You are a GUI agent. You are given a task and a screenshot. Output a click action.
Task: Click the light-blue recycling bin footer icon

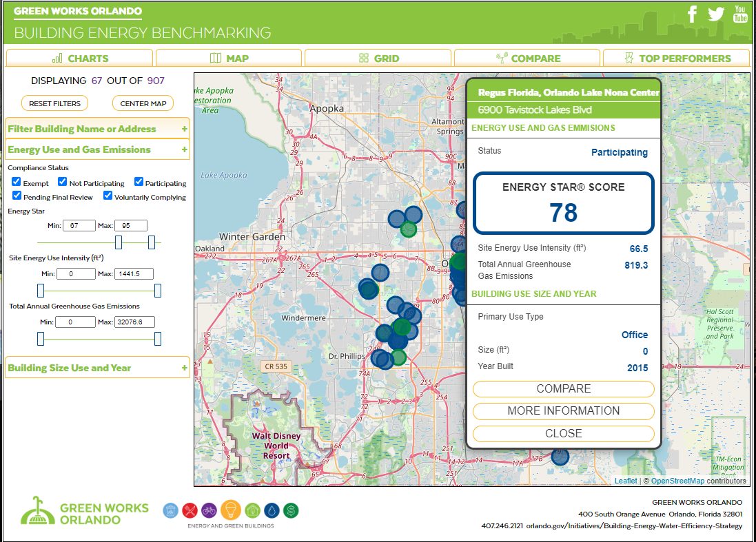pos(171,510)
